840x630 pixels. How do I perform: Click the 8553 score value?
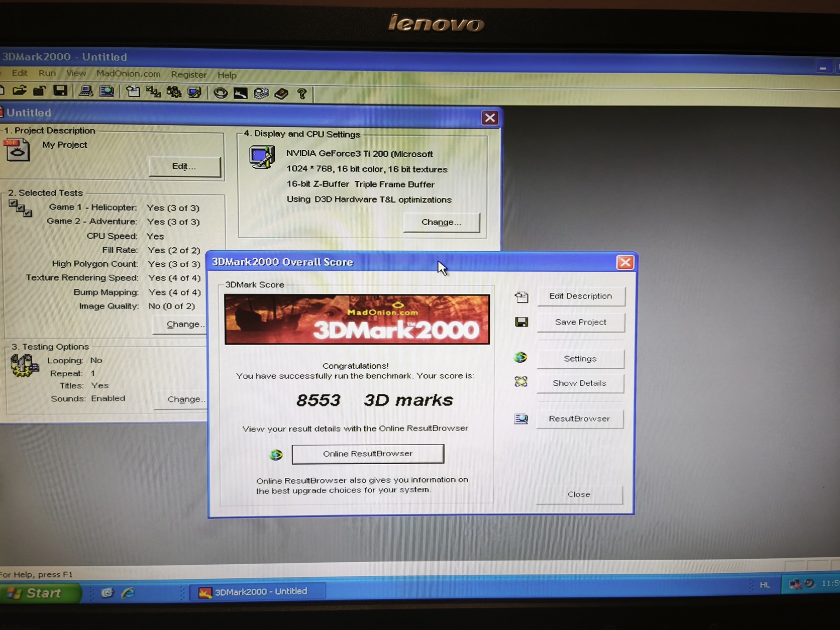[x=319, y=400]
